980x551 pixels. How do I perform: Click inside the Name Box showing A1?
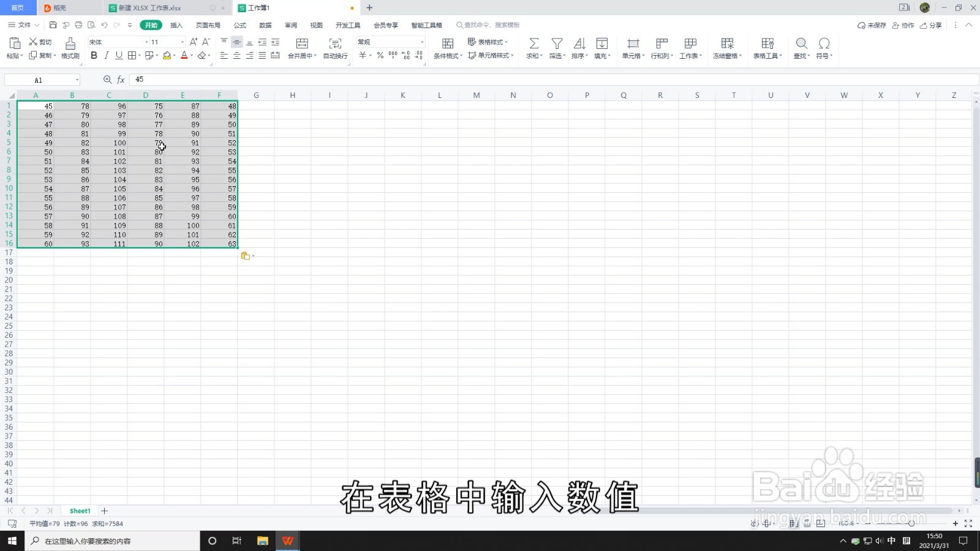tap(37, 79)
